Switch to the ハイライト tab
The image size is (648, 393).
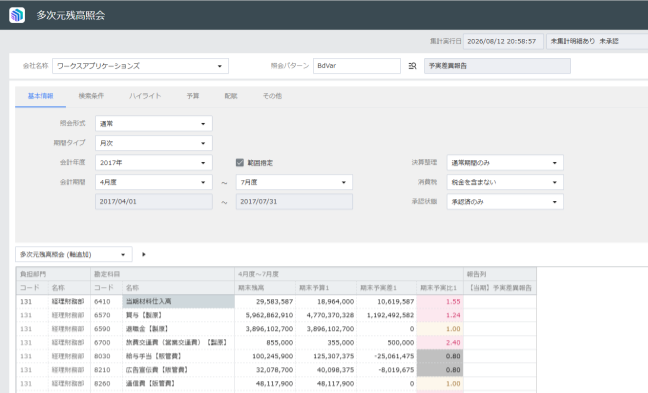(x=145, y=96)
